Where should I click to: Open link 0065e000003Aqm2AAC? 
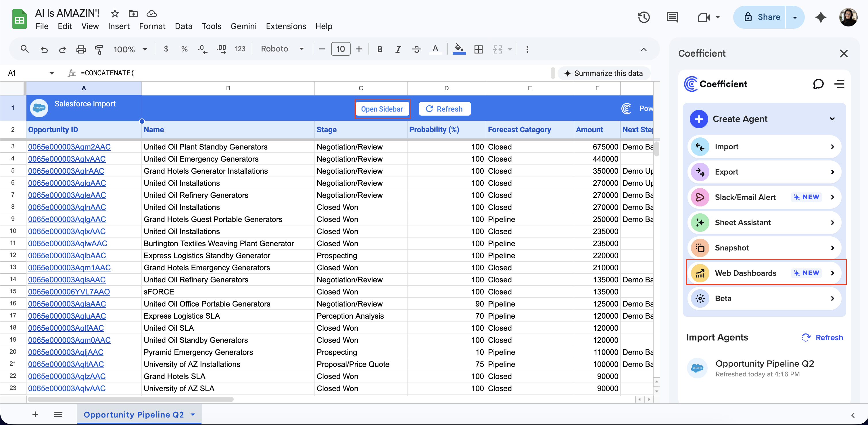click(70, 147)
